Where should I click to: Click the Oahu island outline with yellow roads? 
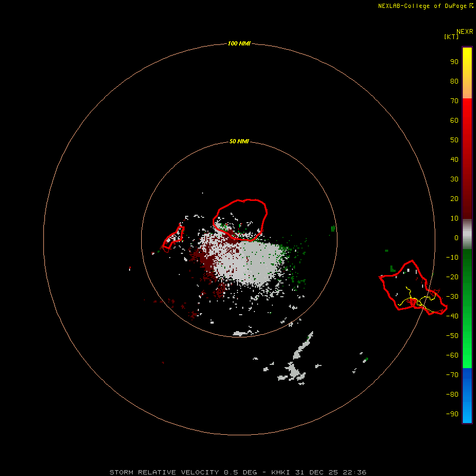413,288
